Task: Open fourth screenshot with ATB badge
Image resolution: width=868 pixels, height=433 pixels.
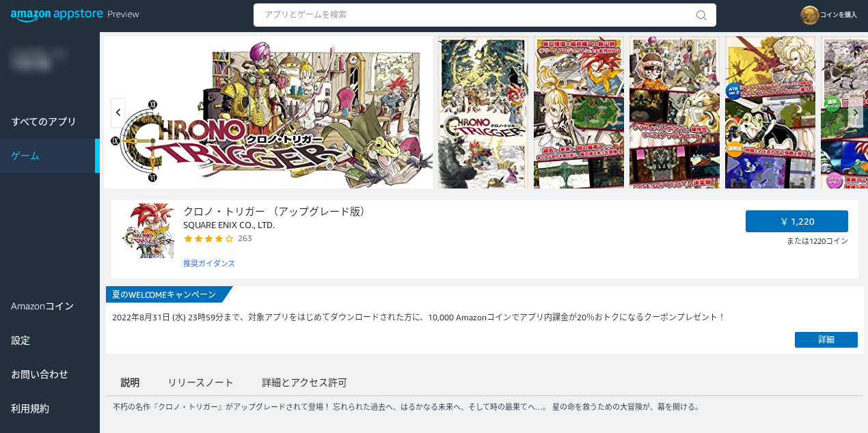Action: coord(770,112)
